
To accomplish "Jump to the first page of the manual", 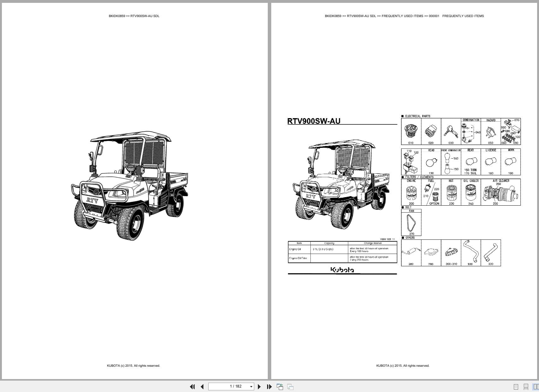I will (x=192, y=387).
